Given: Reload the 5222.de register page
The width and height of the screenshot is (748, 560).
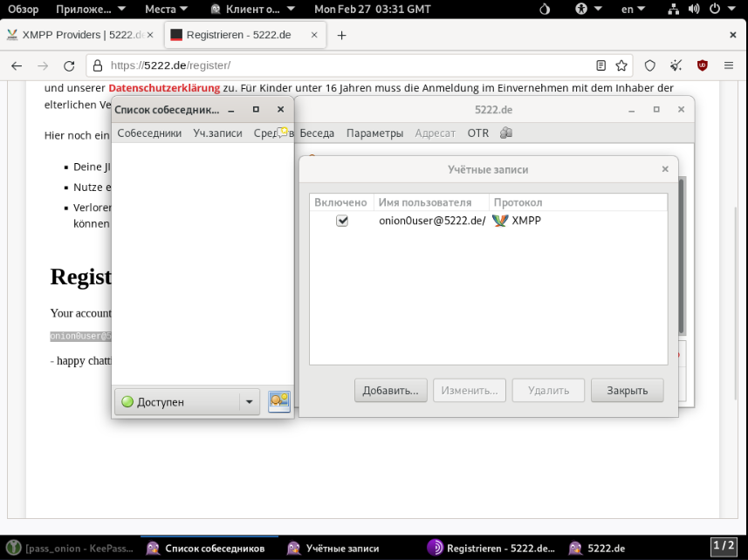Looking at the screenshot, I should (69, 65).
